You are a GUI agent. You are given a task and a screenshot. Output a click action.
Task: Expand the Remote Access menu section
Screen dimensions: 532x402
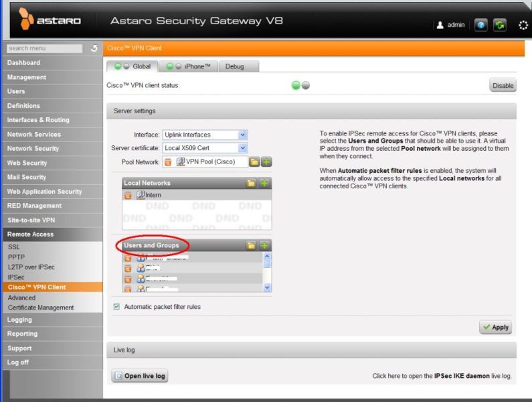(53, 234)
